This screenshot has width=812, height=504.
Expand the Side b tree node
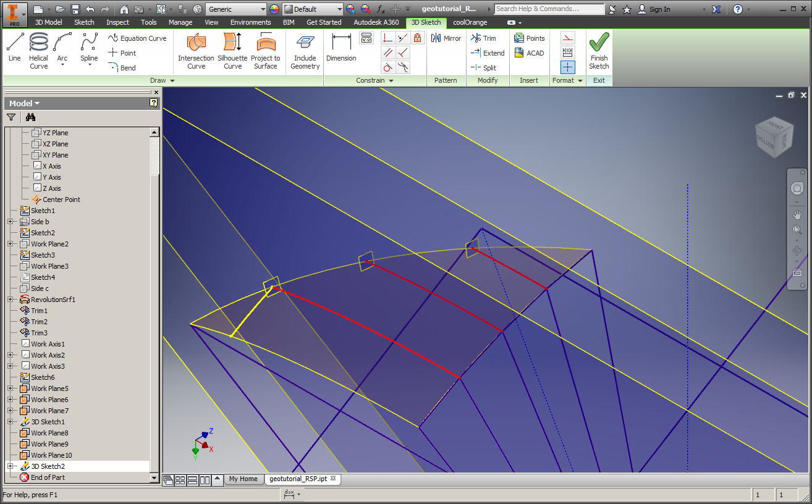tap(10, 222)
